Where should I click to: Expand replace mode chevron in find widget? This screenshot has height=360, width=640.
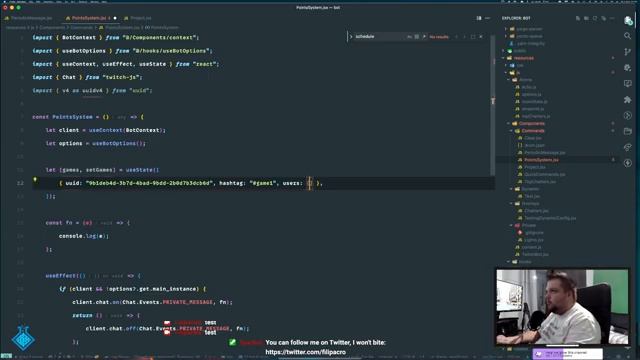coord(351,37)
